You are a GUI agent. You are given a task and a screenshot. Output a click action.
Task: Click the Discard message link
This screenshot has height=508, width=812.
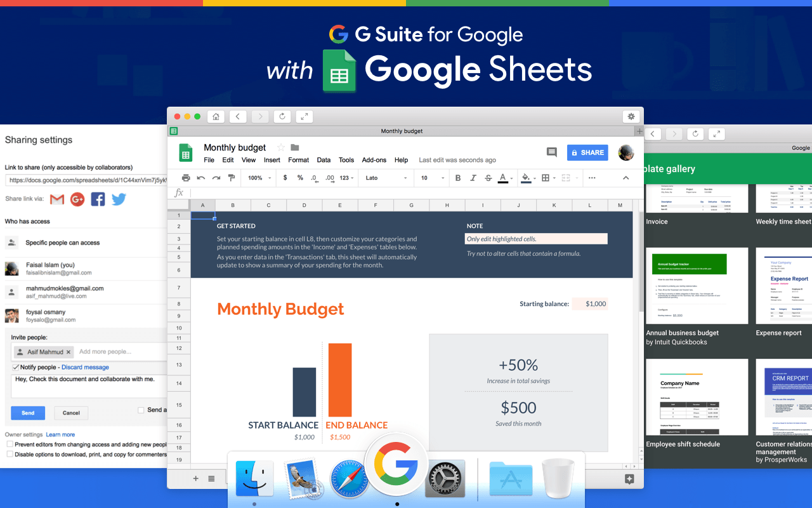(85, 367)
